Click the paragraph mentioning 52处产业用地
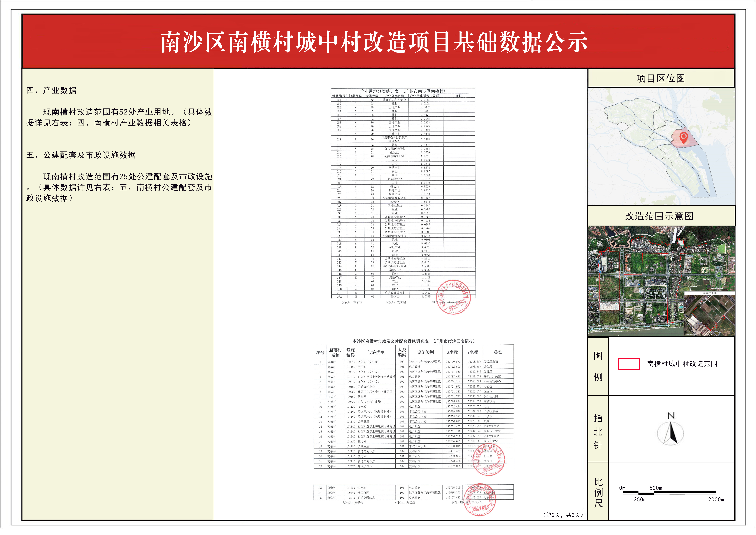756x535 pixels. point(119,117)
